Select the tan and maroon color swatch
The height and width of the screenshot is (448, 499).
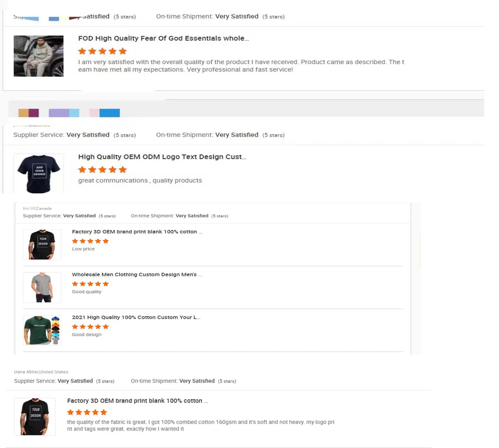[29, 113]
